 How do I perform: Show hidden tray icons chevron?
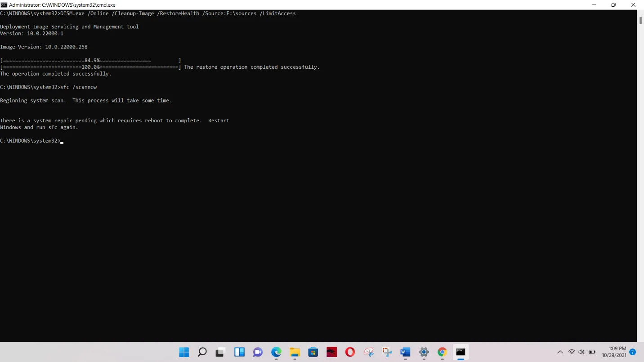(560, 352)
